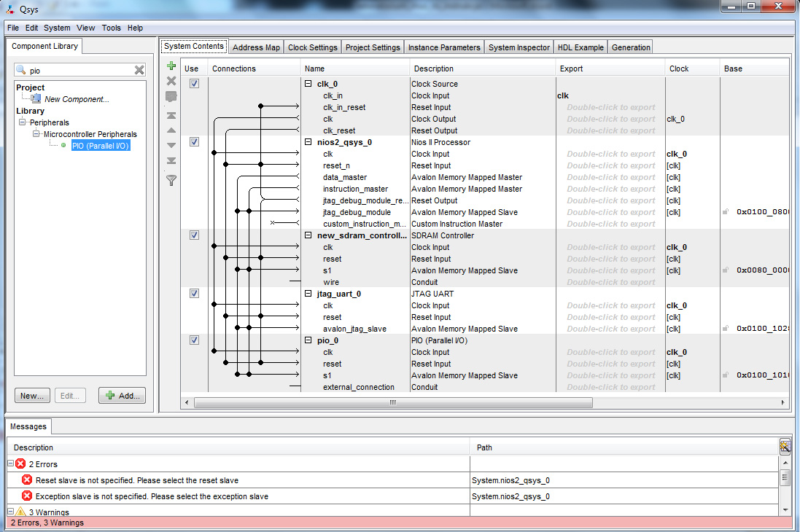Click error icon of Exception slave message
The height and width of the screenshot is (532, 800).
coord(27,496)
